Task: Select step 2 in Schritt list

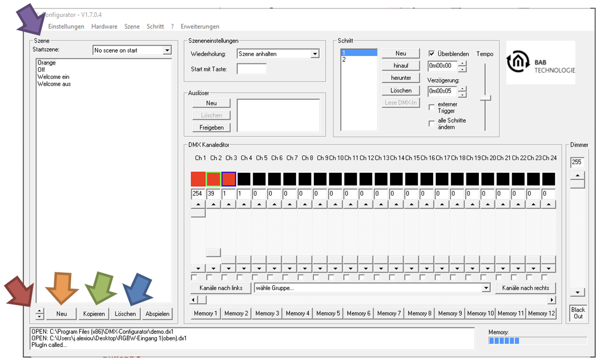Action: tap(359, 59)
